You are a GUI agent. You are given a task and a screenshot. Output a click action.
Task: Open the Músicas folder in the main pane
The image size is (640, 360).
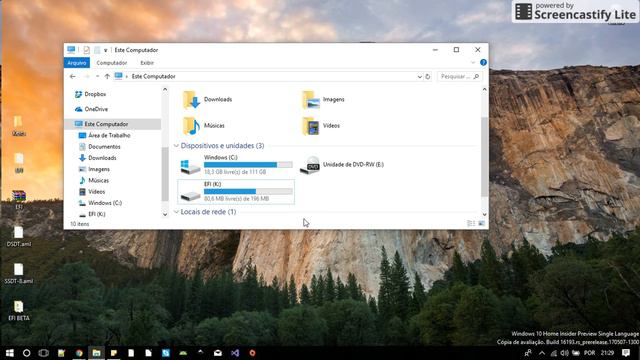[x=204, y=126]
